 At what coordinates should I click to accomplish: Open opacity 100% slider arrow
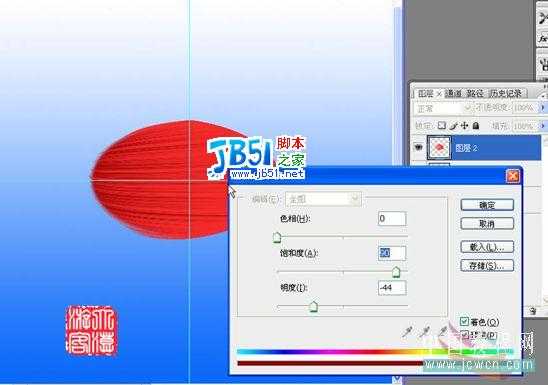click(x=542, y=108)
